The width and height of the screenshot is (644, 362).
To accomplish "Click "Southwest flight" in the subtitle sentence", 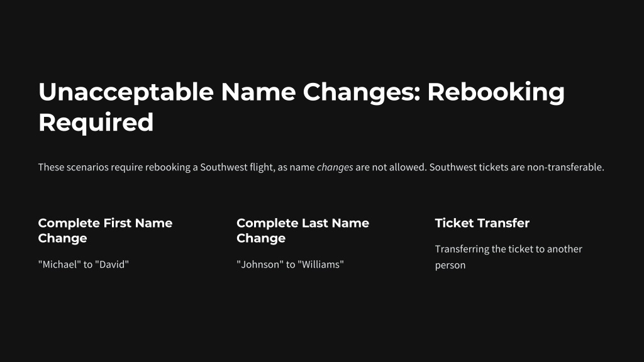I will [x=236, y=167].
